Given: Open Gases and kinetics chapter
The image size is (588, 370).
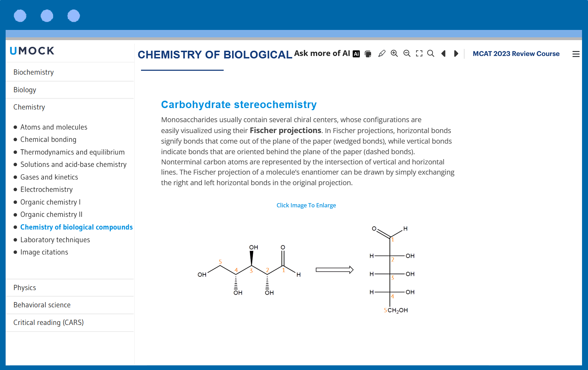Looking at the screenshot, I should (x=49, y=177).
